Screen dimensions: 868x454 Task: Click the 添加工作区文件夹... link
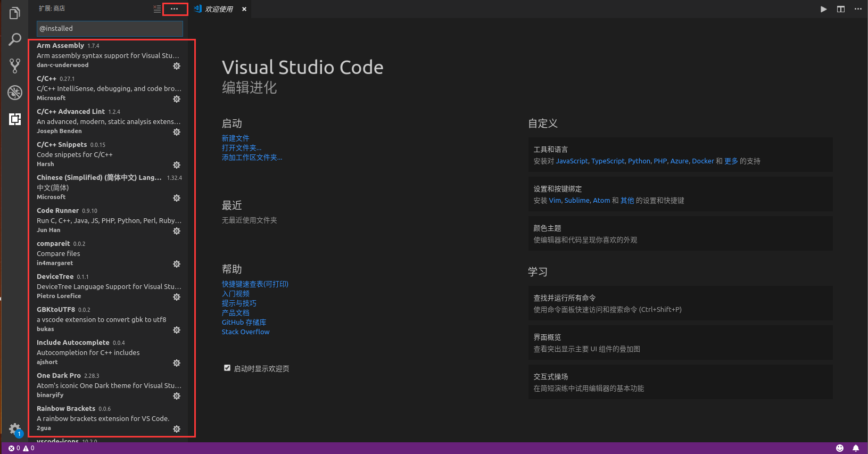(x=252, y=158)
